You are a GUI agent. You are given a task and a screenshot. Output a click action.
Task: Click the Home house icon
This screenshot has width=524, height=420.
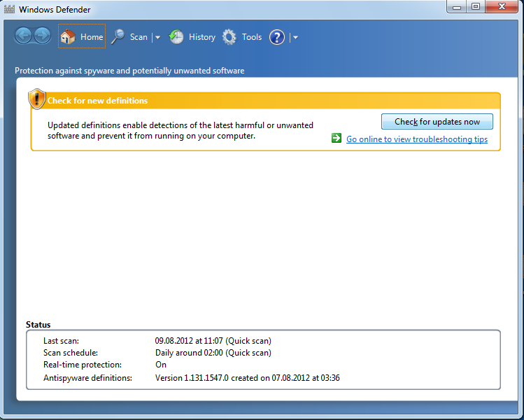point(68,37)
